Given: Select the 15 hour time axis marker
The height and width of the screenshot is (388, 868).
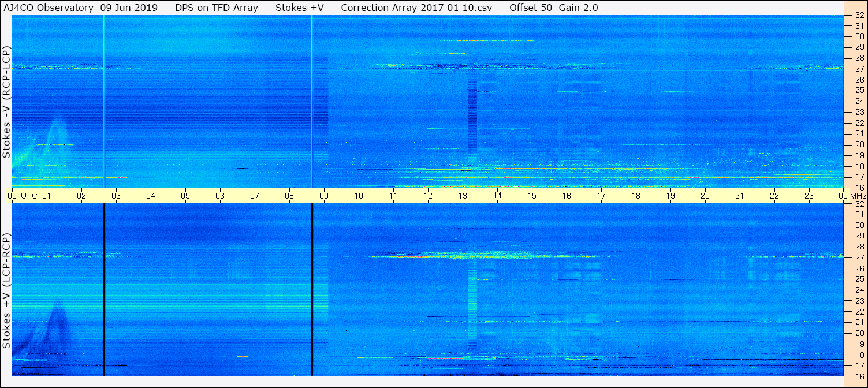Looking at the screenshot, I should [x=532, y=196].
